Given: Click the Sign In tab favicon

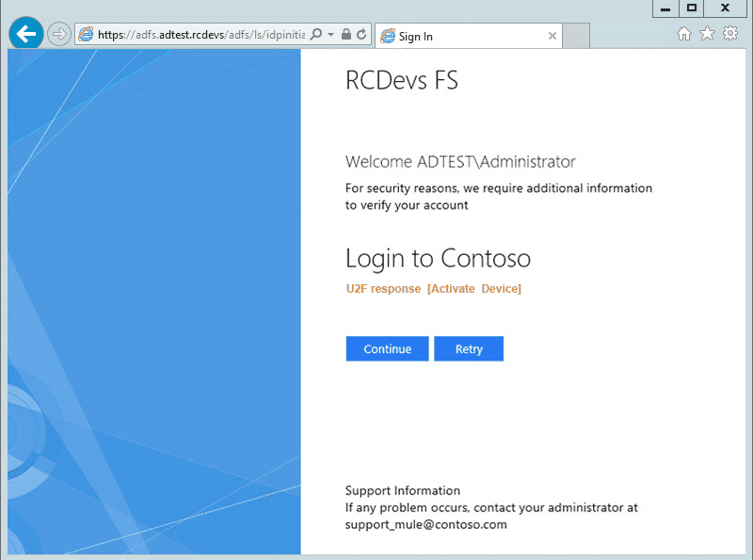Looking at the screenshot, I should pyautogui.click(x=390, y=36).
